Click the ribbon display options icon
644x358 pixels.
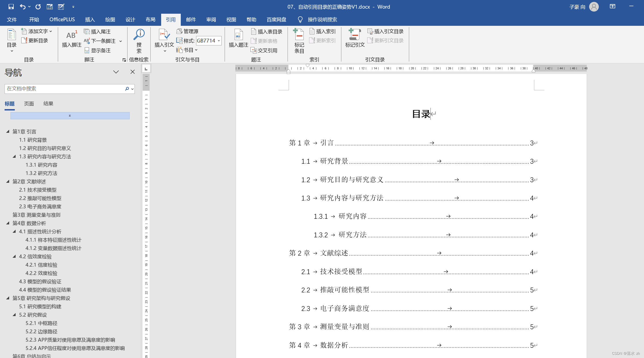click(x=613, y=6)
